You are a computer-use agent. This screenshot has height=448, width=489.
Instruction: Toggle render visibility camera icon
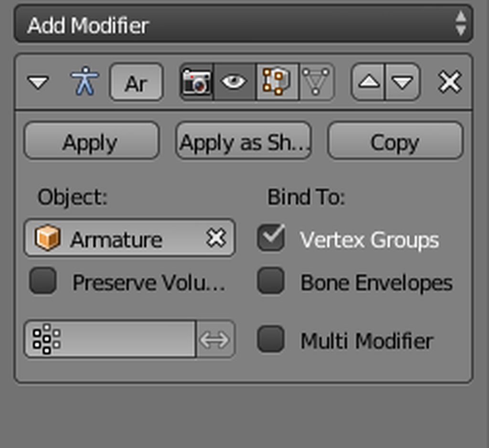click(197, 82)
